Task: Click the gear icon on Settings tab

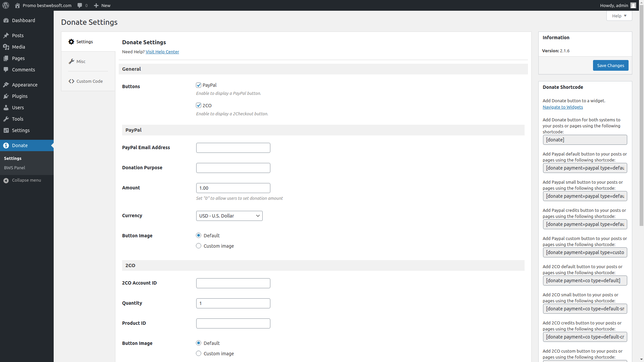Action: [x=71, y=42]
